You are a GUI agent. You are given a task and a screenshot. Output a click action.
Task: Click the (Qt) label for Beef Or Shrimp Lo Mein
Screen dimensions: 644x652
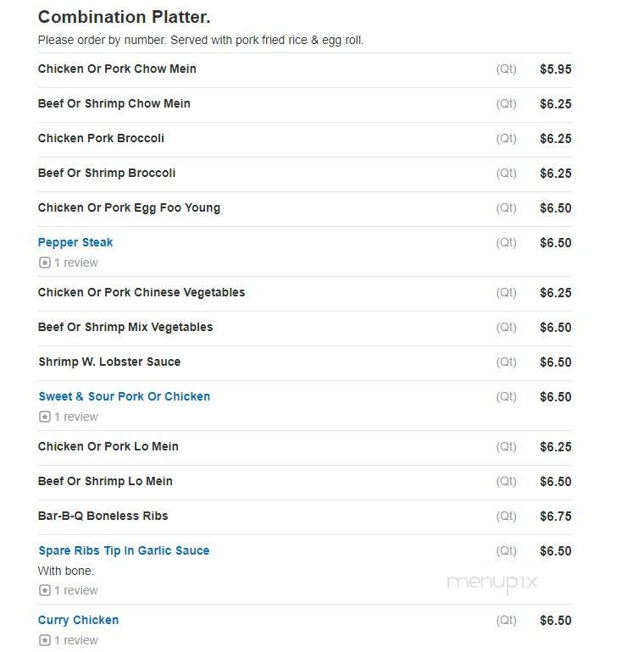pos(506,482)
